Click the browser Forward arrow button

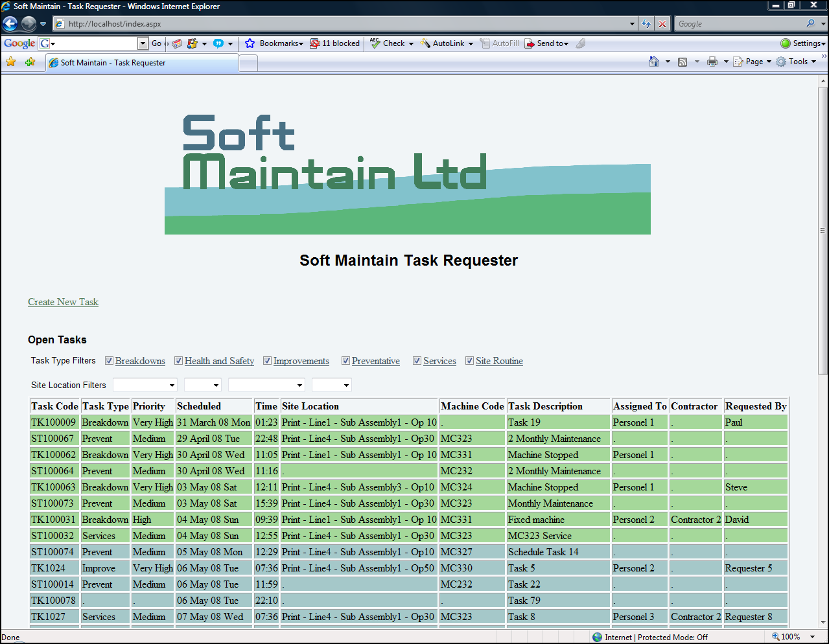click(29, 24)
